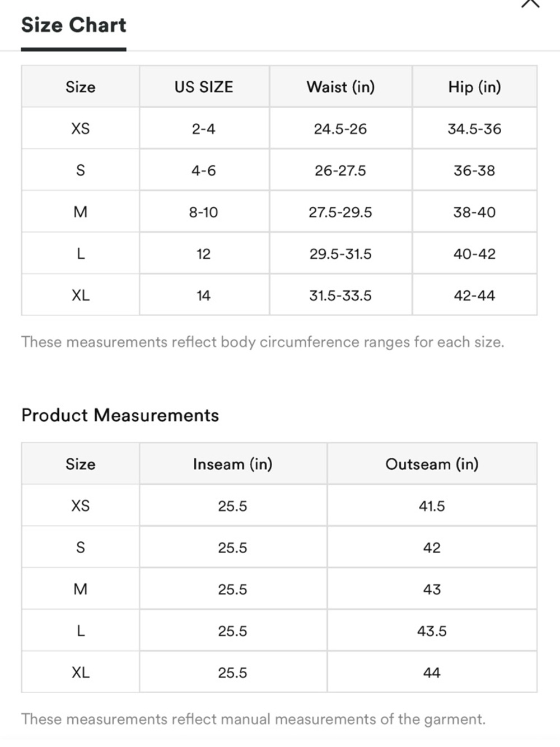The image size is (560, 747).
Task: Select the 41.5 outseam value
Action: pos(432,506)
